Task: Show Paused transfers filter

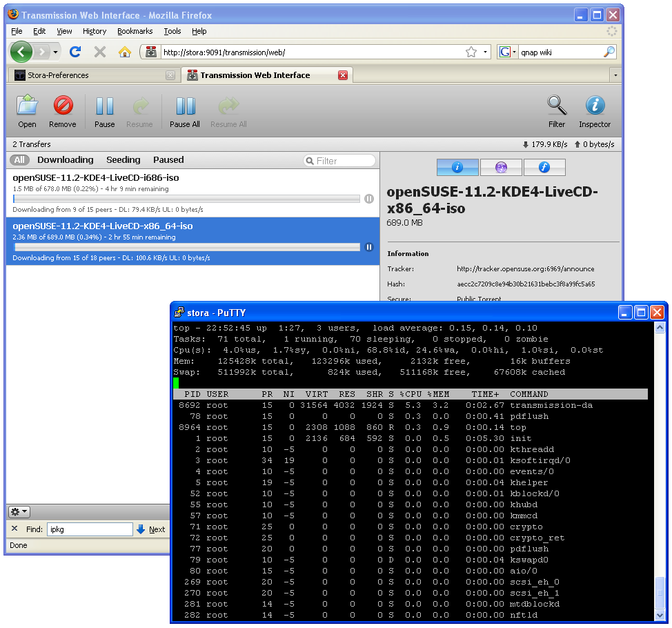Action: click(168, 160)
